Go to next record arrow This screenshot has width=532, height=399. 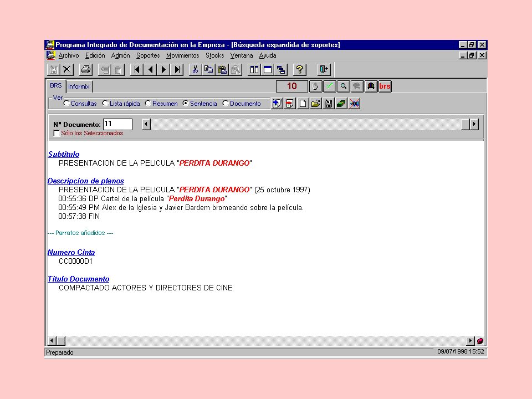[x=164, y=70]
